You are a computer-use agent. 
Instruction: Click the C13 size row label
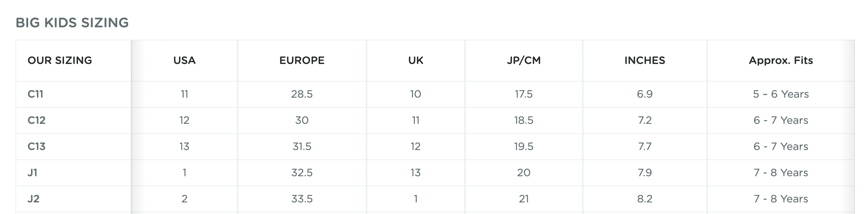[x=36, y=146]
